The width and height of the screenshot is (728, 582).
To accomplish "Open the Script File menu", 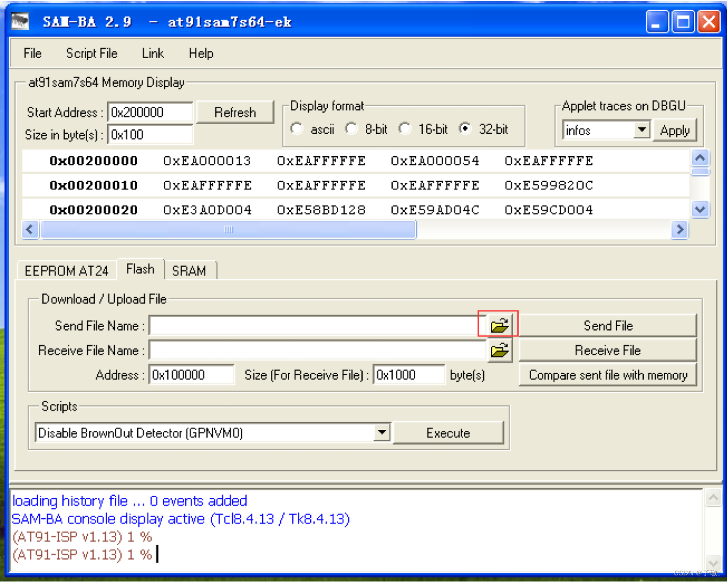I will pyautogui.click(x=91, y=53).
